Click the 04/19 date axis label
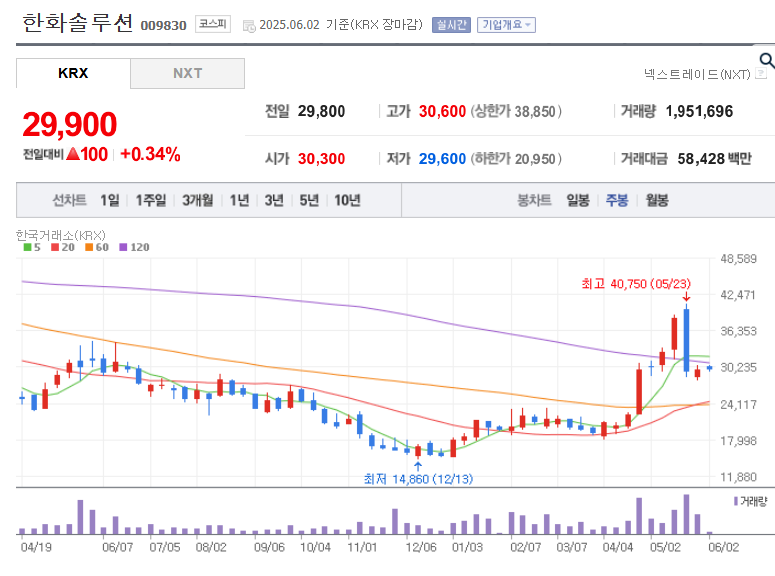The height and width of the screenshot is (576, 775). 36,547
